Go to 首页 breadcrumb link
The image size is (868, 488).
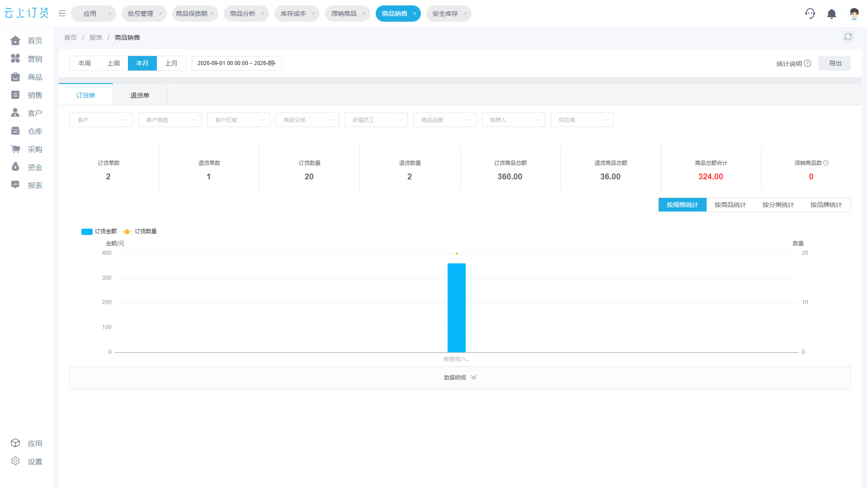[x=71, y=38]
